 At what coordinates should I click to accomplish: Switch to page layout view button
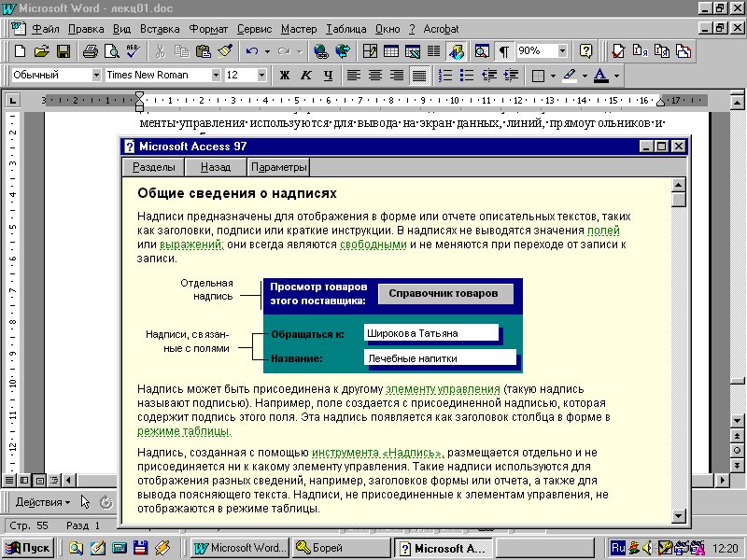(x=39, y=480)
